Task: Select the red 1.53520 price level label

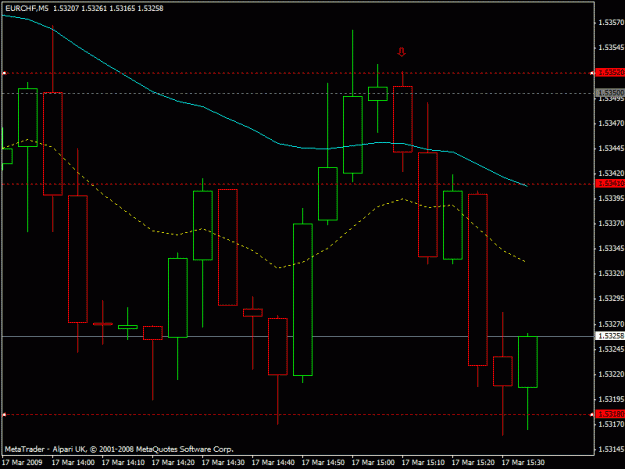Action: pyautogui.click(x=610, y=72)
